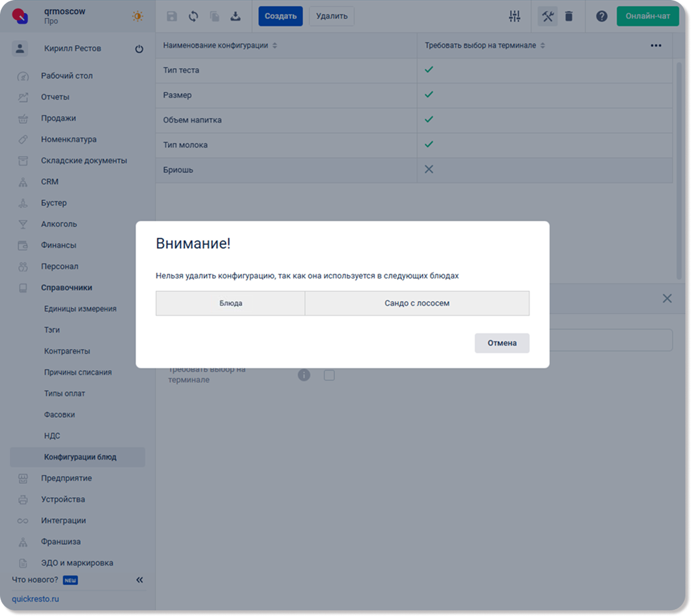The image size is (691, 616).
Task: Click the ЭДО и маркировка document icon
Action: 23,563
